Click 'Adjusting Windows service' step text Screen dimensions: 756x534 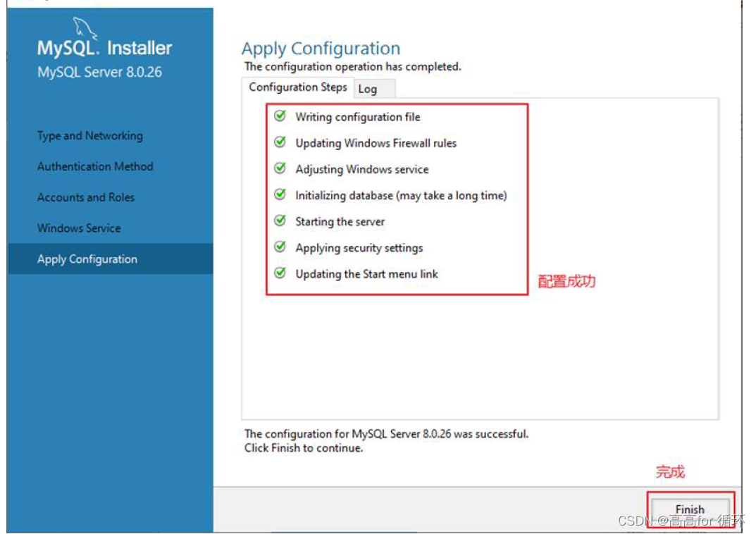[x=362, y=169]
